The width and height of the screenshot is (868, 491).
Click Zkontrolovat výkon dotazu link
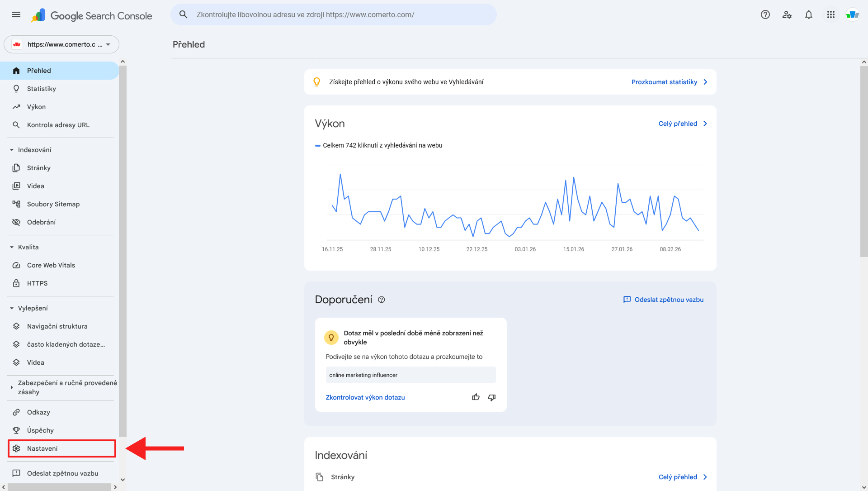365,397
